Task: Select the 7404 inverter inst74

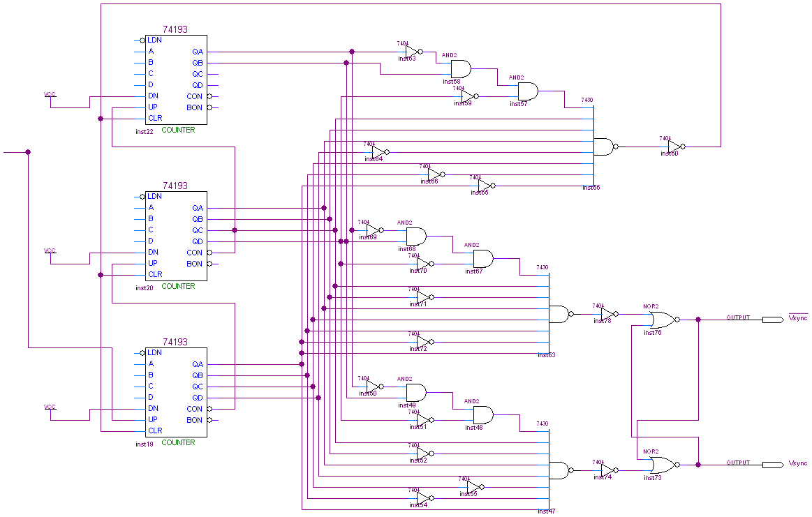Action: point(607,470)
